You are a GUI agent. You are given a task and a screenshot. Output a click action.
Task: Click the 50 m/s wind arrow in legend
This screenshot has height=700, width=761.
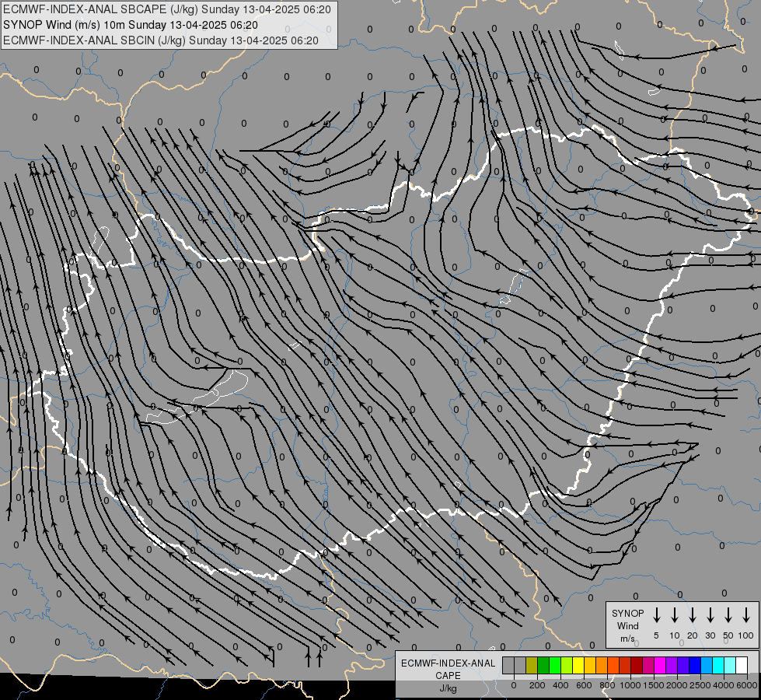[728, 615]
